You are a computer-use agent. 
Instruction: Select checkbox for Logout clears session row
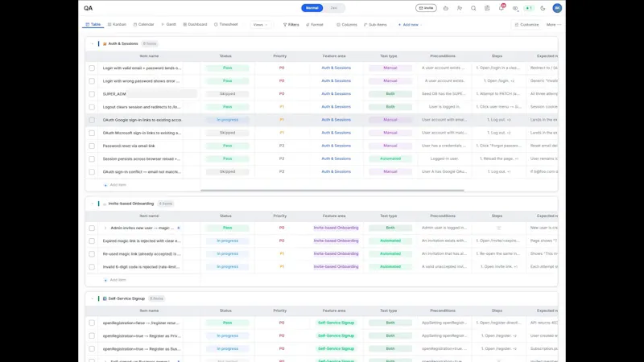coord(92,107)
